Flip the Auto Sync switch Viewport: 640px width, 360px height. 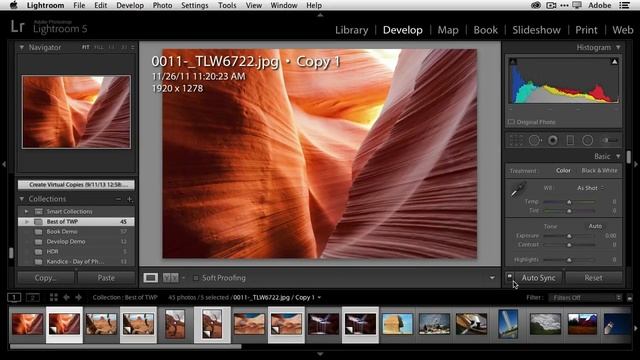coord(509,277)
